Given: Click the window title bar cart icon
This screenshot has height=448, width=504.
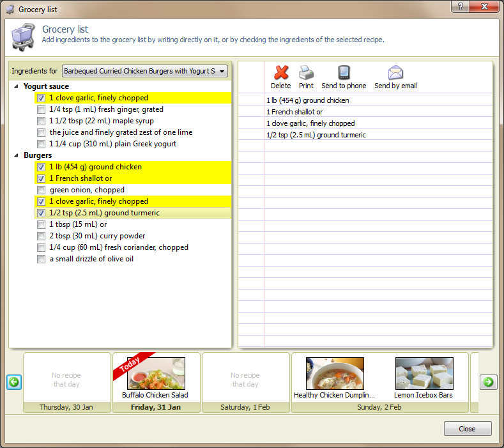Looking at the screenshot, I should pyautogui.click(x=10, y=10).
